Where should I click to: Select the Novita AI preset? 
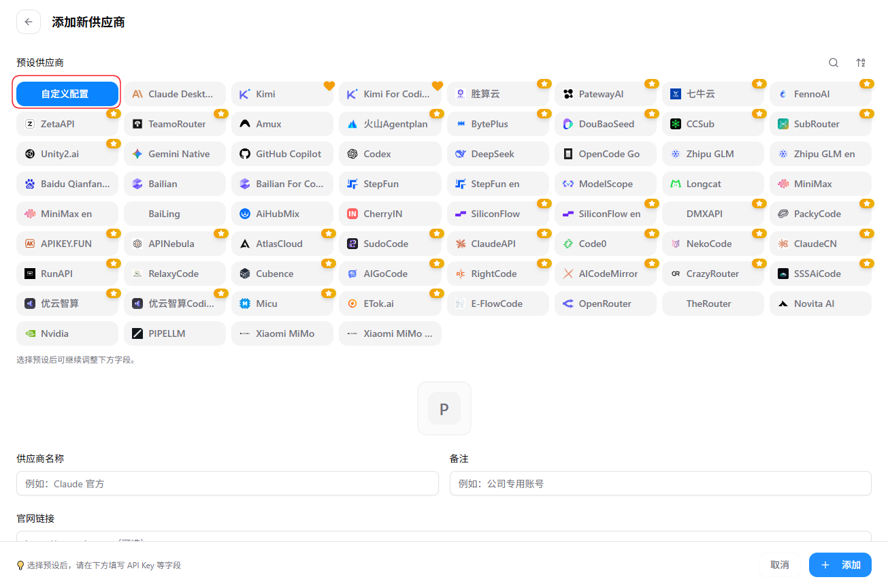pos(821,304)
